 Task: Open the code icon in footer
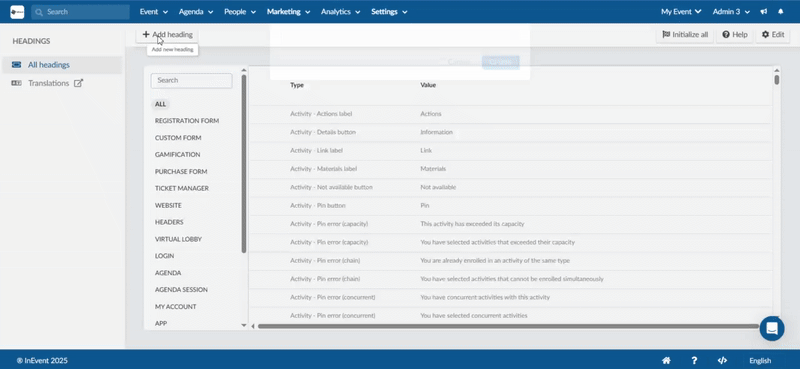[x=722, y=360]
